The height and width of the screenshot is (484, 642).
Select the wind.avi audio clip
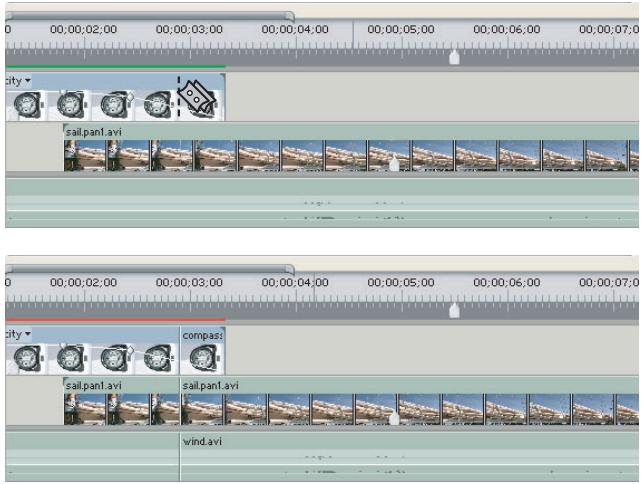[409, 457]
